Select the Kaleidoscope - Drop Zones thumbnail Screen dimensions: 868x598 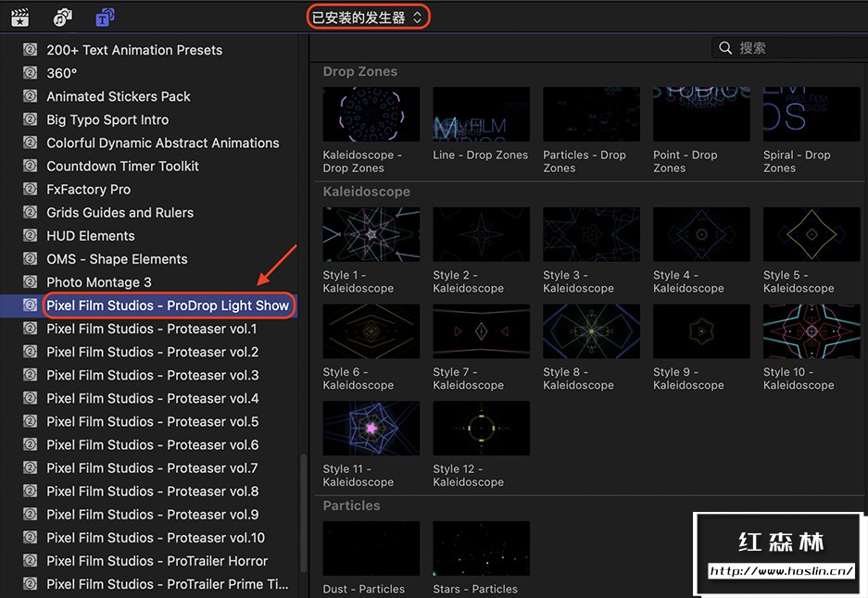(x=371, y=114)
